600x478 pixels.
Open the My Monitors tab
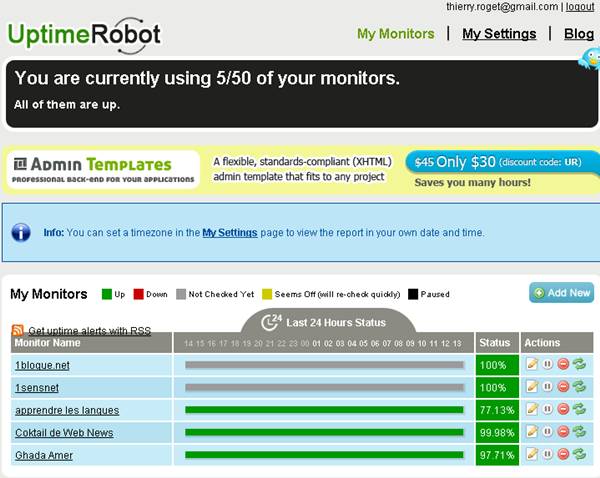(x=396, y=34)
